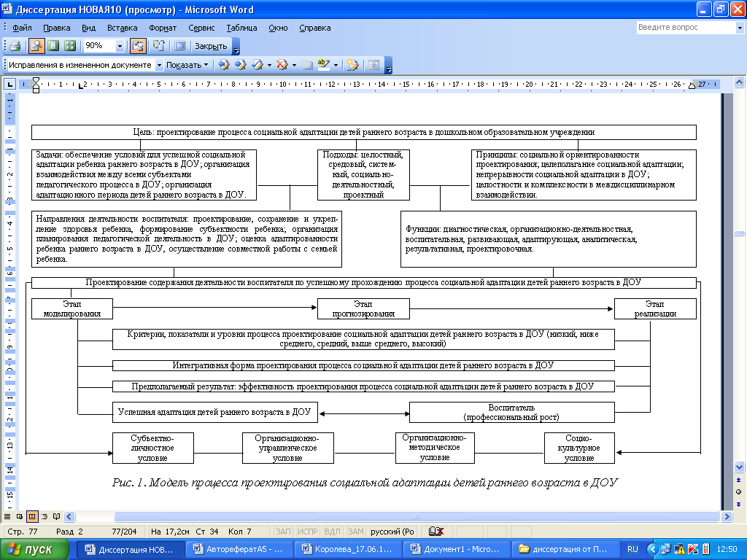Click the vertical scrollbar down arrow
The height and width of the screenshot is (560, 747).
(x=740, y=467)
